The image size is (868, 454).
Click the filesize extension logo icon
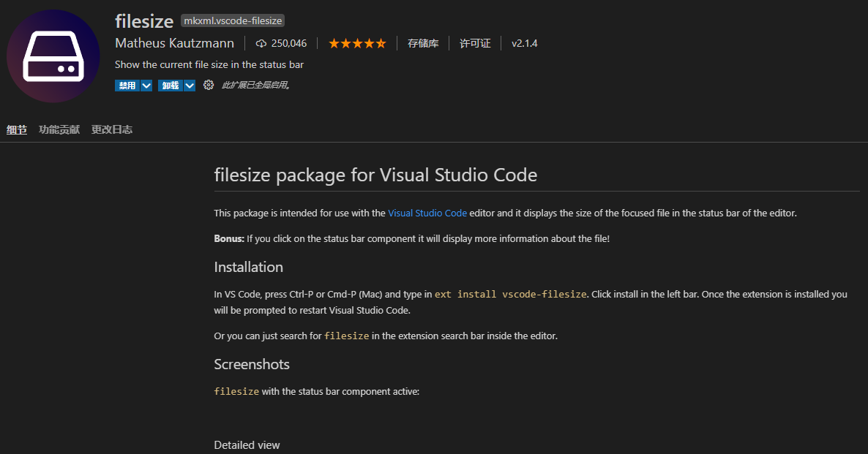(x=53, y=56)
